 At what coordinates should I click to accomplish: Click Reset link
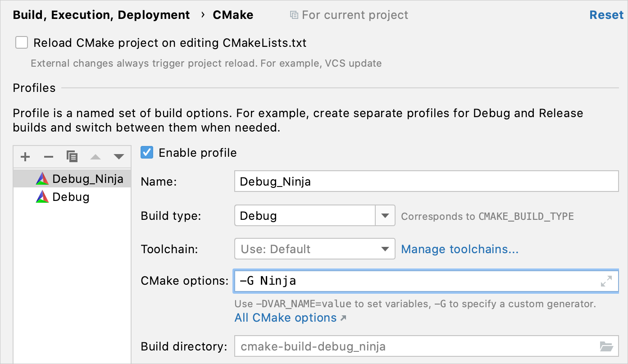tap(606, 15)
